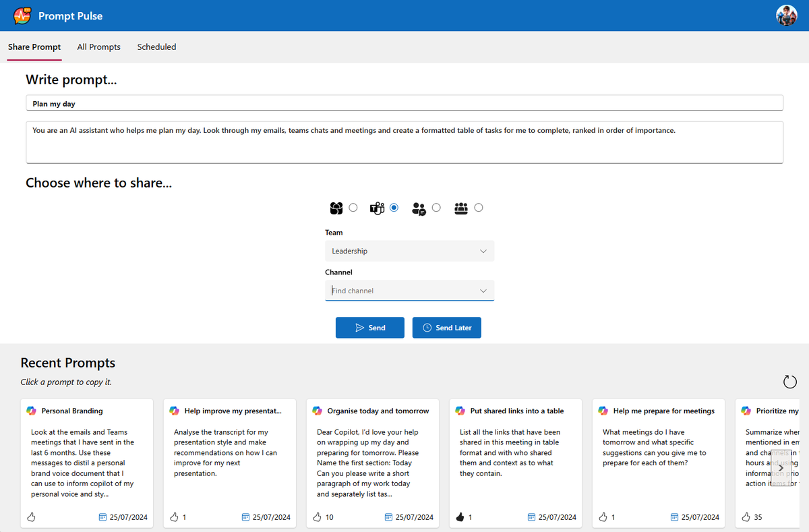The image size is (809, 532).
Task: Click the Plan my day title field
Action: [x=404, y=104]
